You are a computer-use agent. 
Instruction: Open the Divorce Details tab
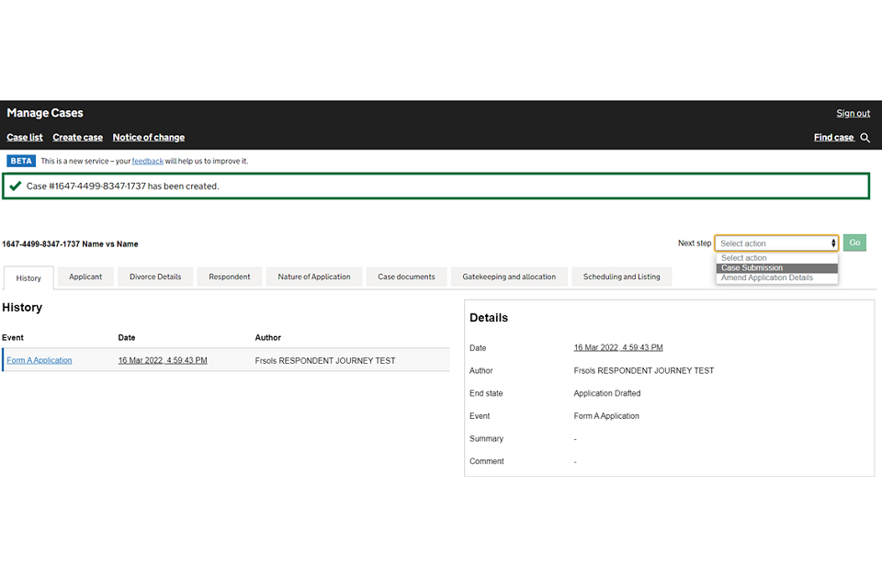[x=155, y=277]
